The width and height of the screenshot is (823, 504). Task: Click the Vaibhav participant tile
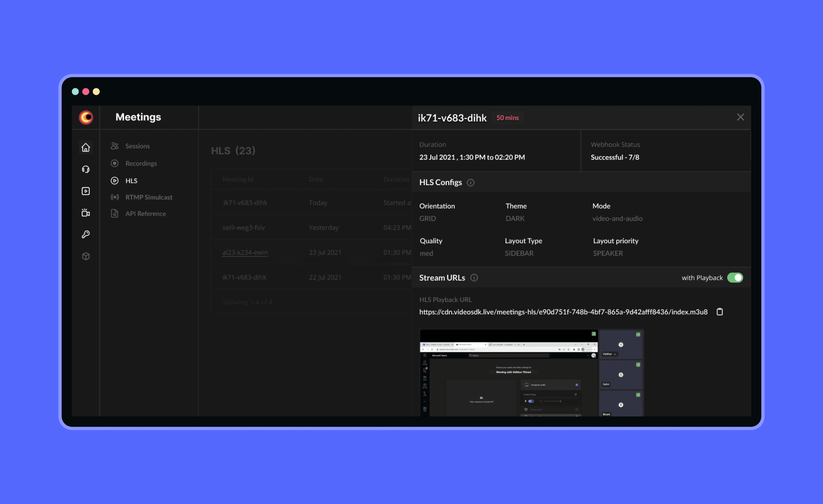click(621, 344)
